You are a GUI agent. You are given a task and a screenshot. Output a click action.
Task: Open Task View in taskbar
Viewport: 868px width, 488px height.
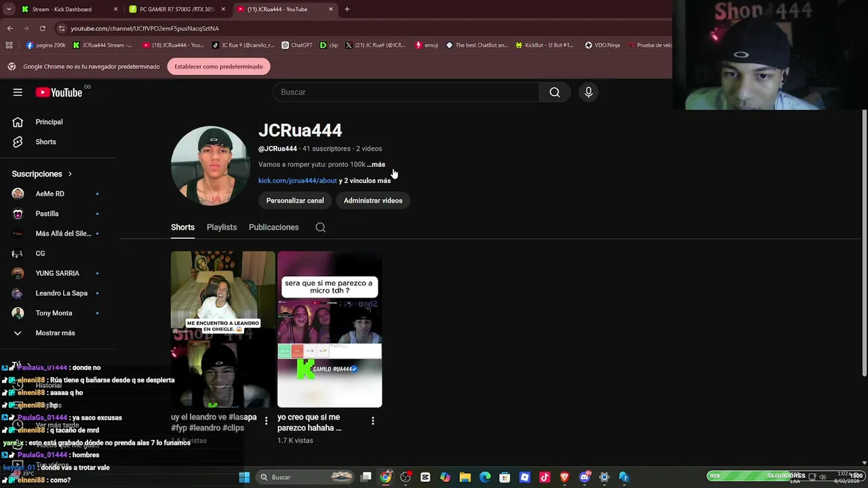tap(366, 477)
